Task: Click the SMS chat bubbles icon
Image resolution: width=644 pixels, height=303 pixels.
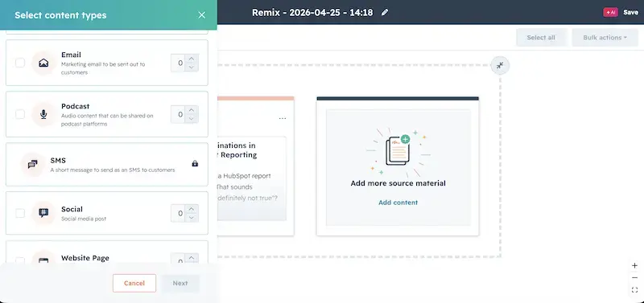Action: 33,165
